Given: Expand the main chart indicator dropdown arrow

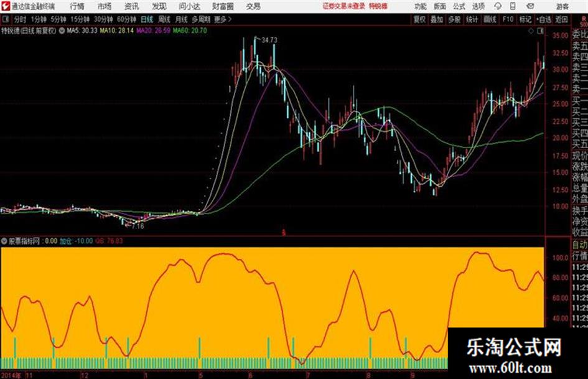Looking at the screenshot, I should 62,30.
